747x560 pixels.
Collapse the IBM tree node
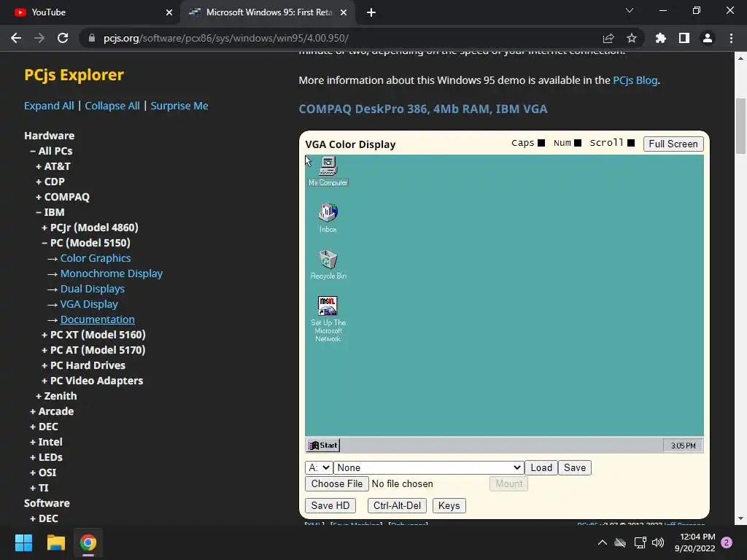point(50,212)
